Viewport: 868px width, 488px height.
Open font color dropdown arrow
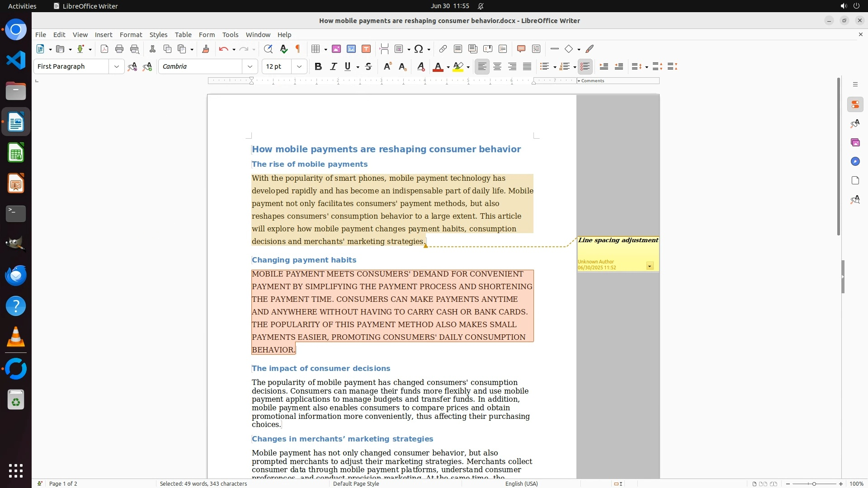click(448, 67)
